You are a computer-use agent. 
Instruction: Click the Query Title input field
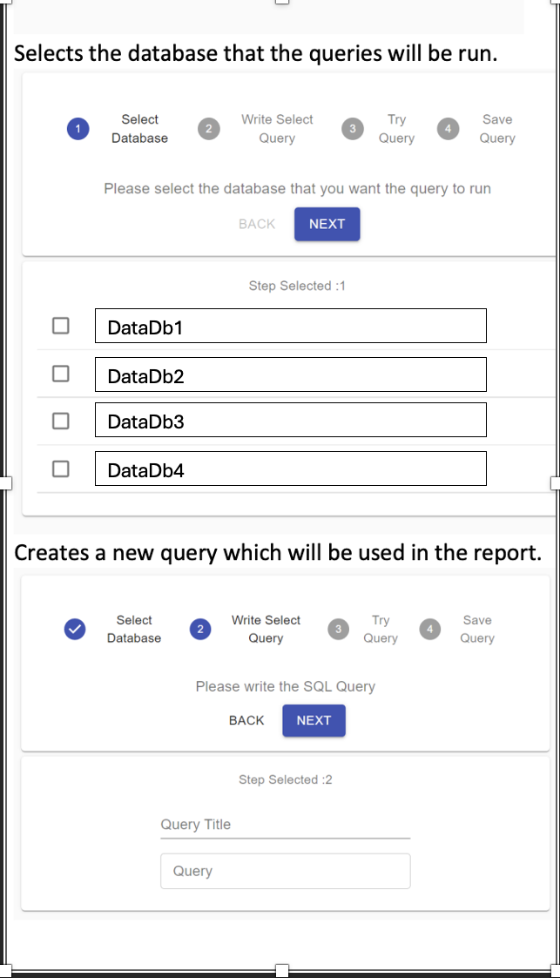(285, 825)
